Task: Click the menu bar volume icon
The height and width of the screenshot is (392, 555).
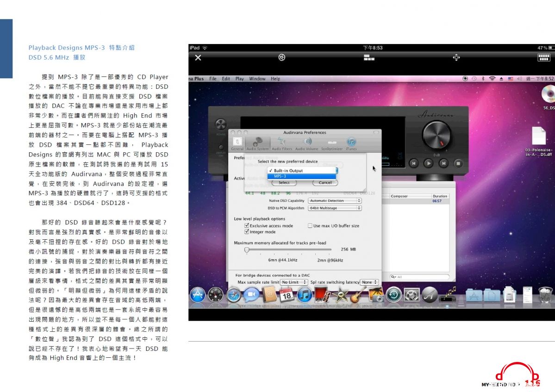Action: [x=519, y=79]
